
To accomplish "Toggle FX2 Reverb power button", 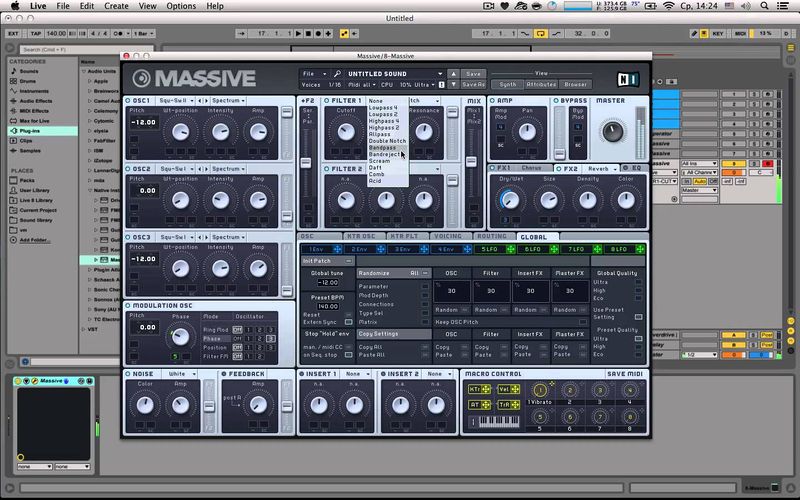I will 559,168.
